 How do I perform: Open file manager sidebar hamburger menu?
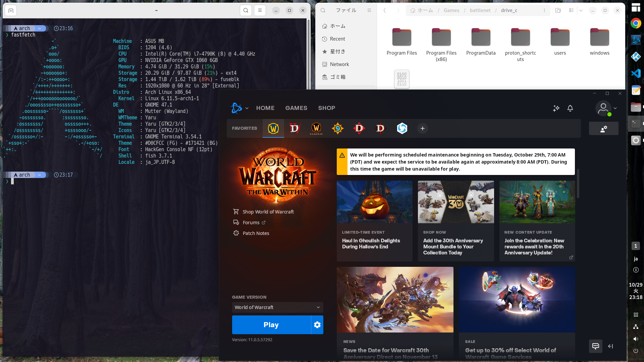[x=369, y=10]
